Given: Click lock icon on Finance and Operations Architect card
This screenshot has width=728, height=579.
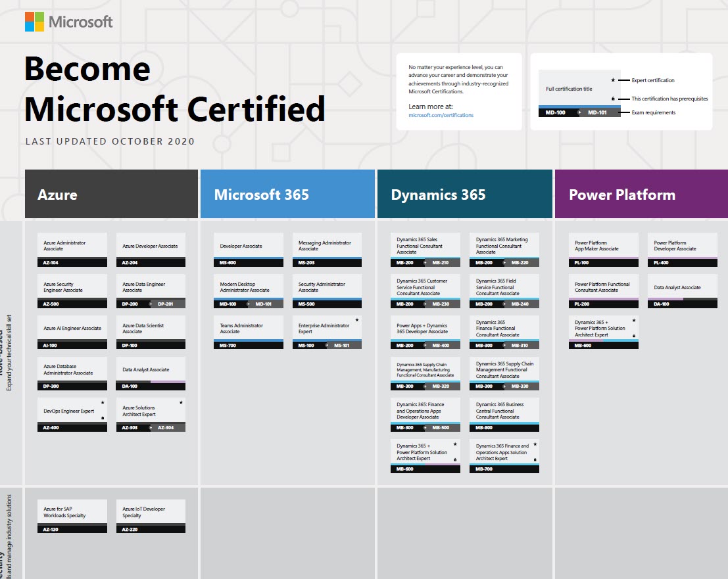Looking at the screenshot, I should [535, 459].
